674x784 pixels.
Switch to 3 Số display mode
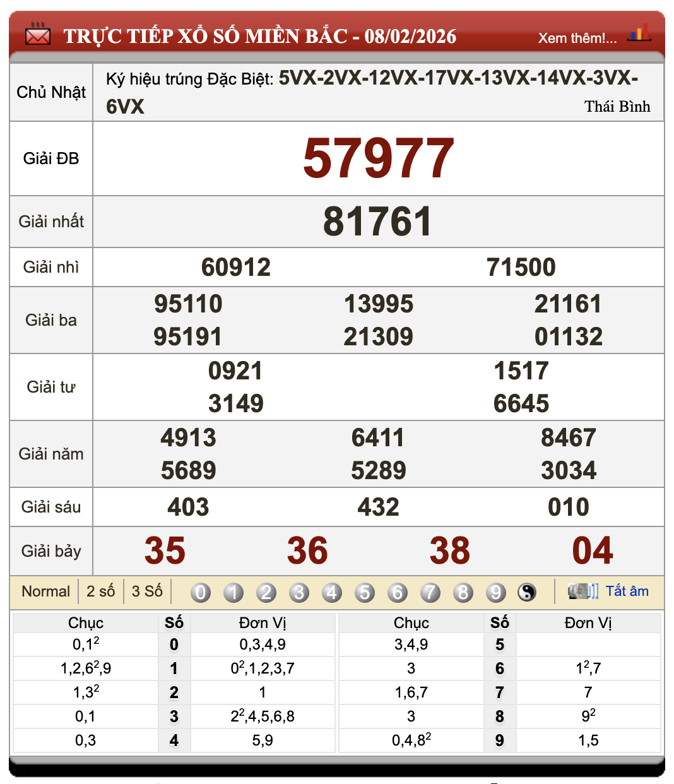pos(147,591)
